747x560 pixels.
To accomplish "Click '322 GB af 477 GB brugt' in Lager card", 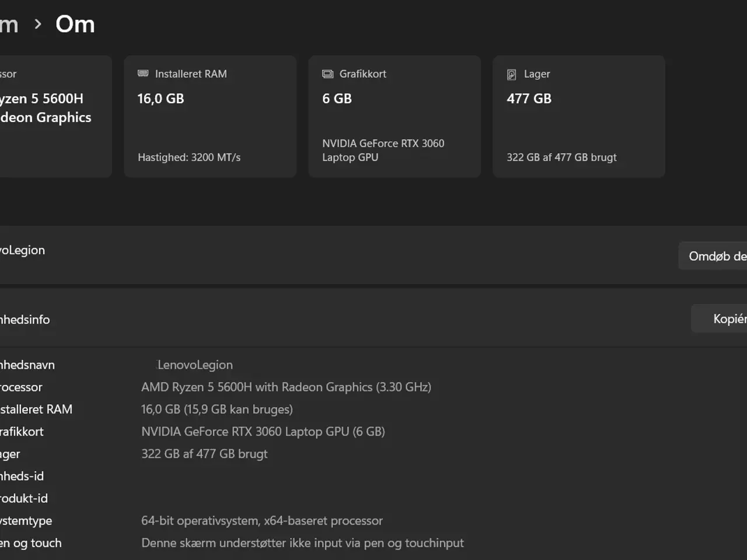I will tap(561, 157).
